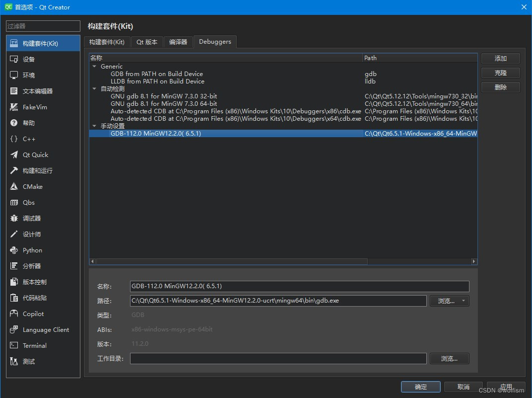Click the 添加 (Add) button
This screenshot has width=532, height=398.
click(500, 59)
